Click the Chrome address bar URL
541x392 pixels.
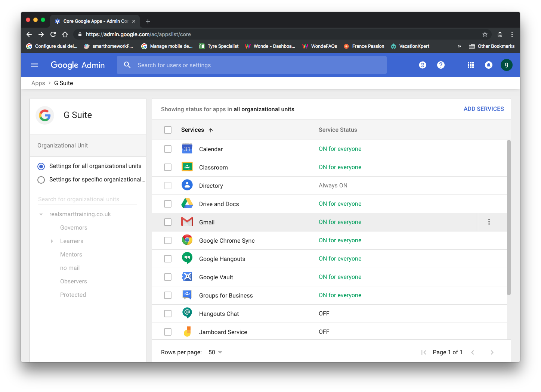(138, 34)
